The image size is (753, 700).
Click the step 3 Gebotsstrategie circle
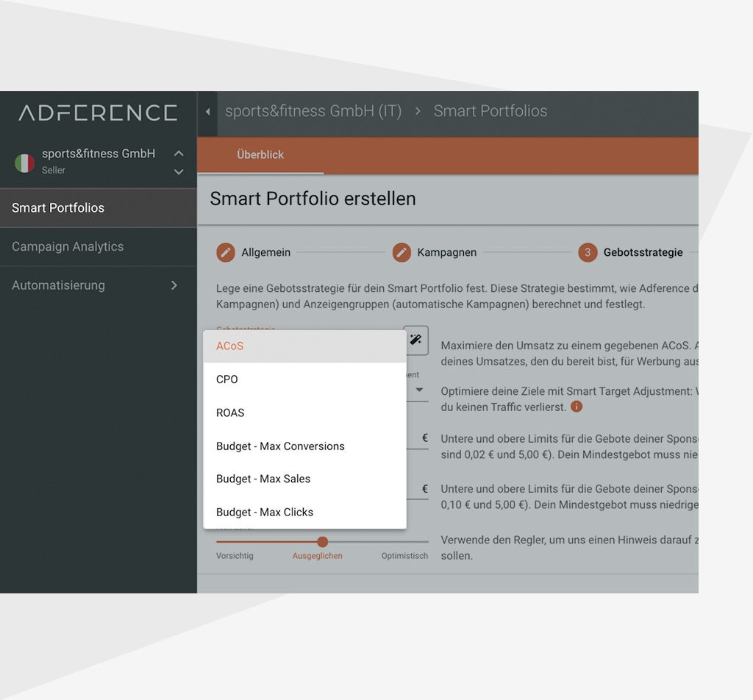pyautogui.click(x=588, y=252)
